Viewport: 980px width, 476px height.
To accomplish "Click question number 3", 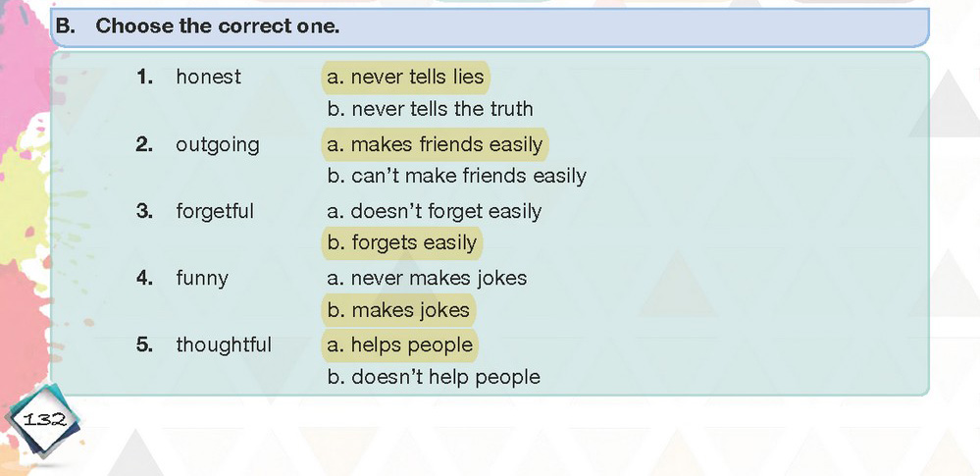I will click(144, 211).
